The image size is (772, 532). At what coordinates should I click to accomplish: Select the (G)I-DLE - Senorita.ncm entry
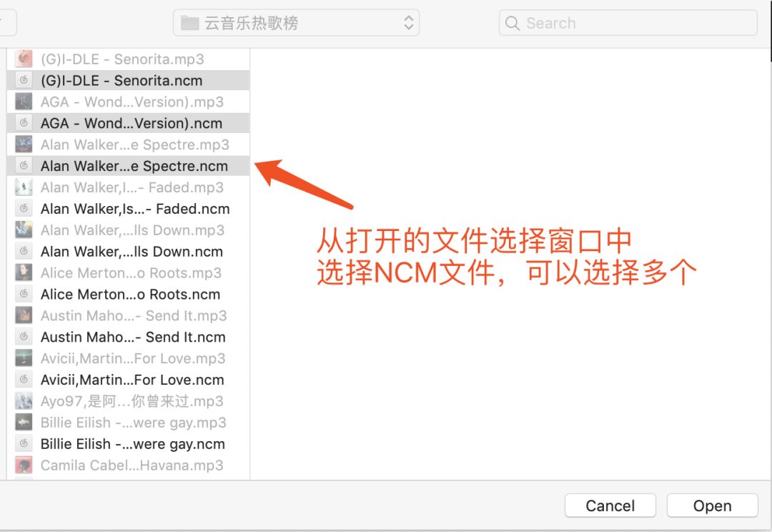point(122,80)
